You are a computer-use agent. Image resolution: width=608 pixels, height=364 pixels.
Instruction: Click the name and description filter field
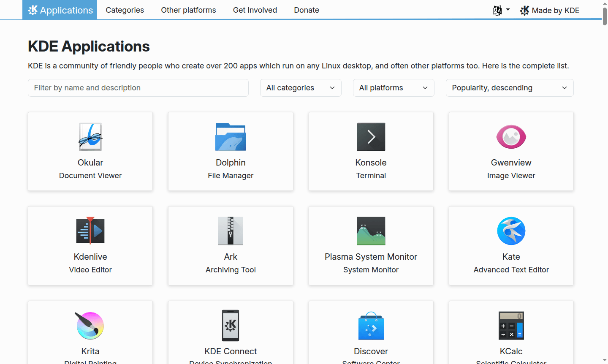click(x=138, y=88)
